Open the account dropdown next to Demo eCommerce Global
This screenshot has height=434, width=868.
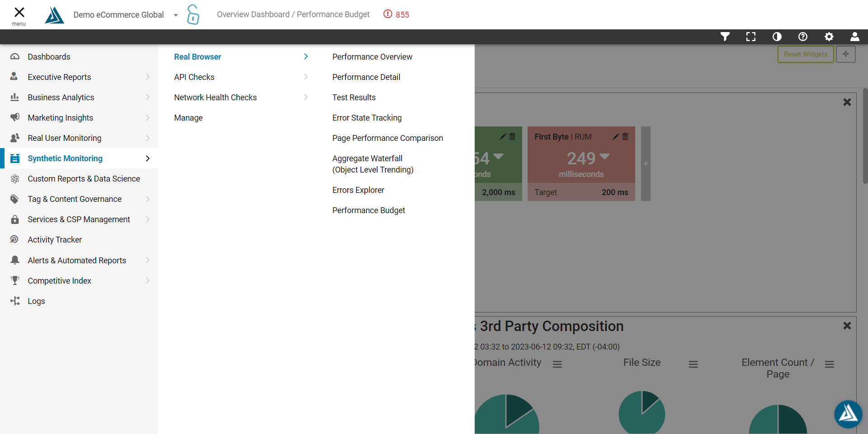coord(176,15)
